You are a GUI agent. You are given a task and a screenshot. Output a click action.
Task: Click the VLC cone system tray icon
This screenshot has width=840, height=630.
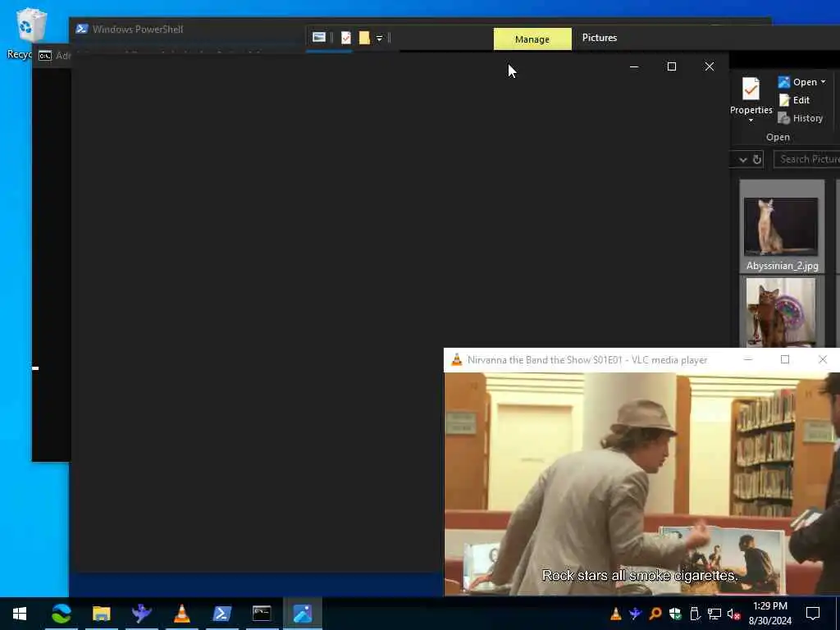tap(615, 614)
